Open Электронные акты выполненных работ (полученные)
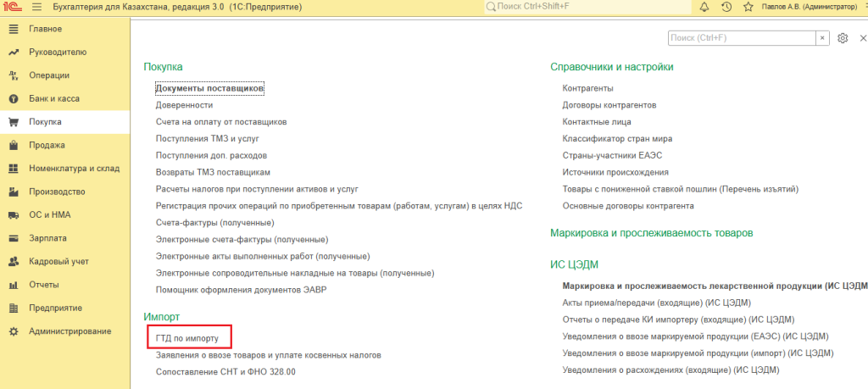 coord(263,256)
